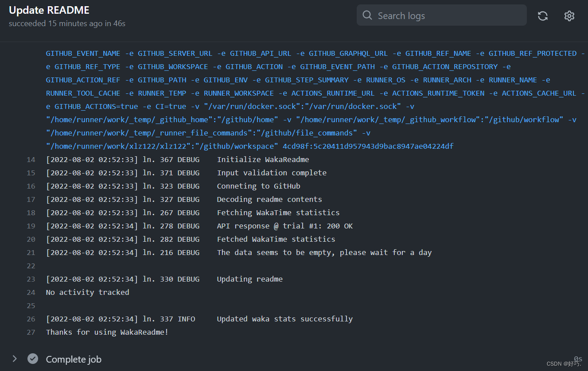The width and height of the screenshot is (588, 371).
Task: Click the Update README job title
Action: [49, 10]
